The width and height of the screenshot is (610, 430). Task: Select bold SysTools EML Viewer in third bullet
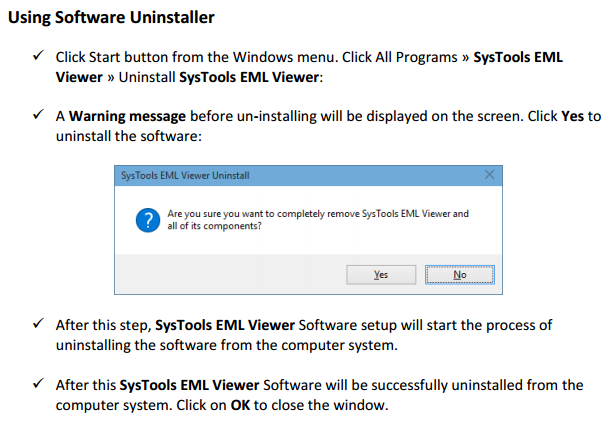point(225,325)
